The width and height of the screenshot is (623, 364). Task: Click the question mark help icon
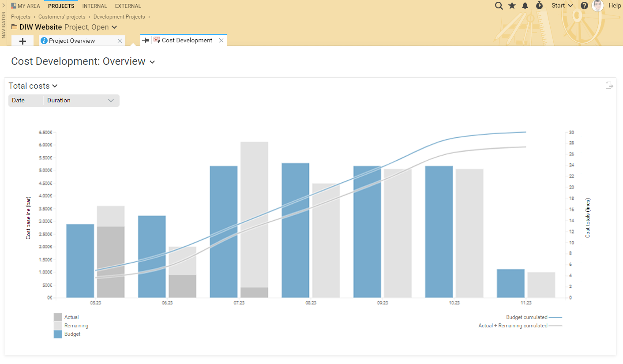(584, 6)
